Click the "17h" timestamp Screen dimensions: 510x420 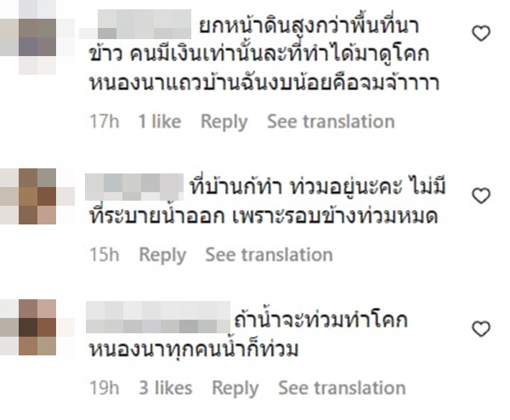tap(105, 122)
